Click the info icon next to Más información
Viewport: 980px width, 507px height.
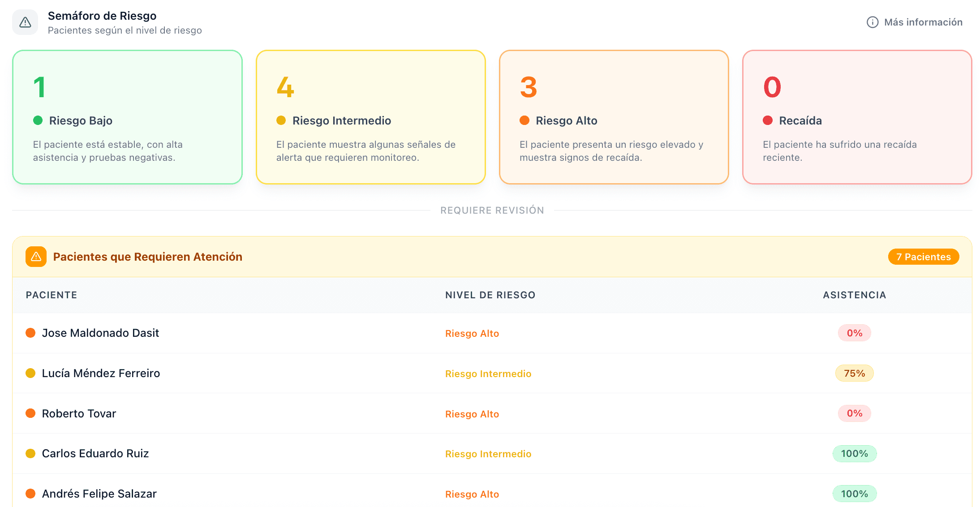coord(872,22)
